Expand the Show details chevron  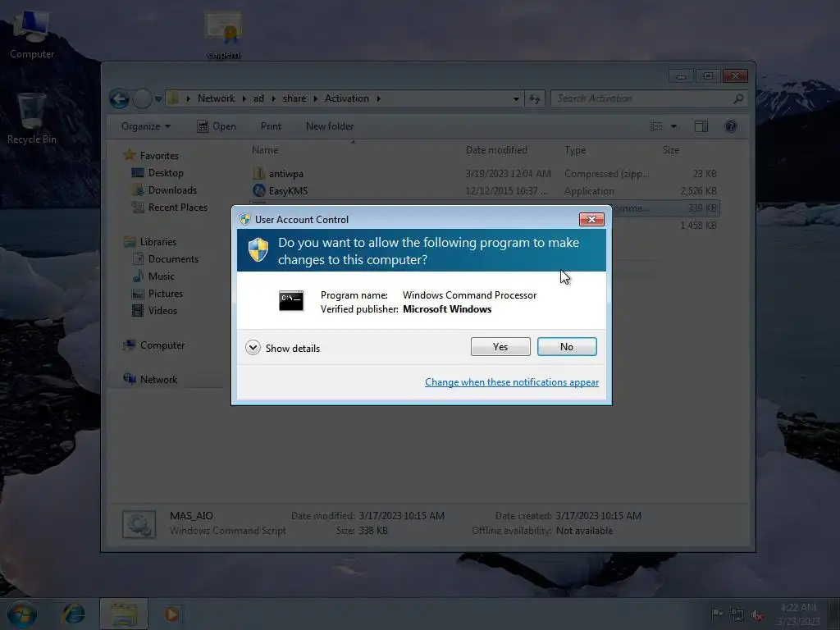click(253, 348)
